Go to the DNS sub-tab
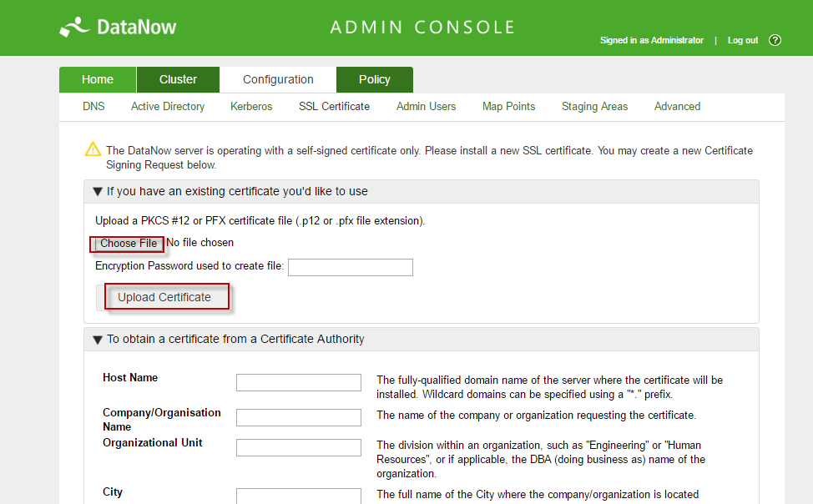 [x=93, y=106]
